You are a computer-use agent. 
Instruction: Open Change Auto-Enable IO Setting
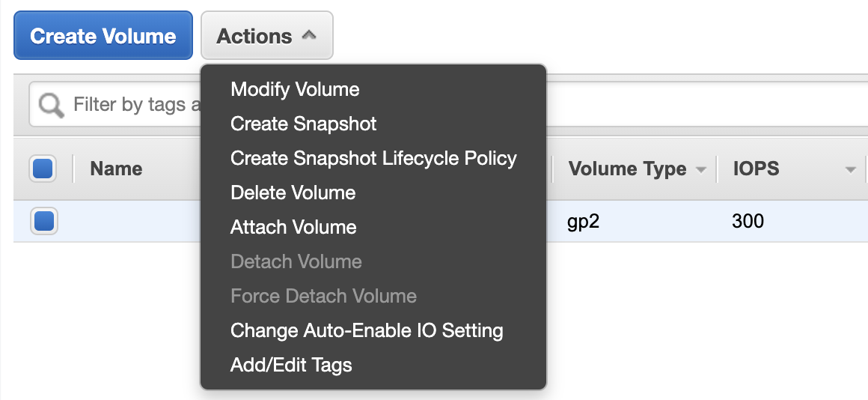tap(367, 330)
